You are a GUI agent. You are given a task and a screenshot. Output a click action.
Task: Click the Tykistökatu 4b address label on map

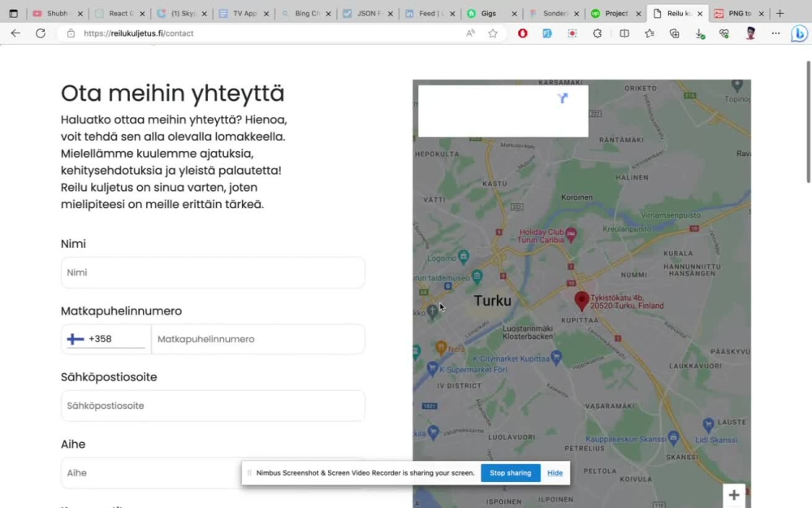click(627, 302)
